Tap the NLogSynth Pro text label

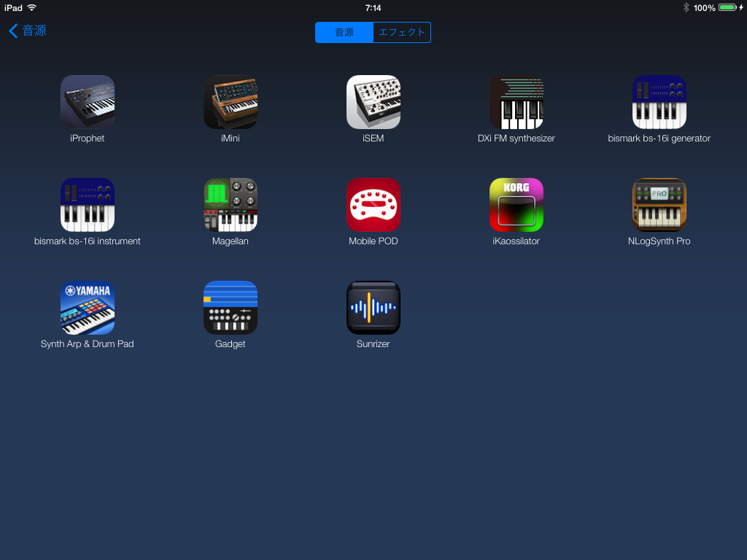(x=659, y=241)
